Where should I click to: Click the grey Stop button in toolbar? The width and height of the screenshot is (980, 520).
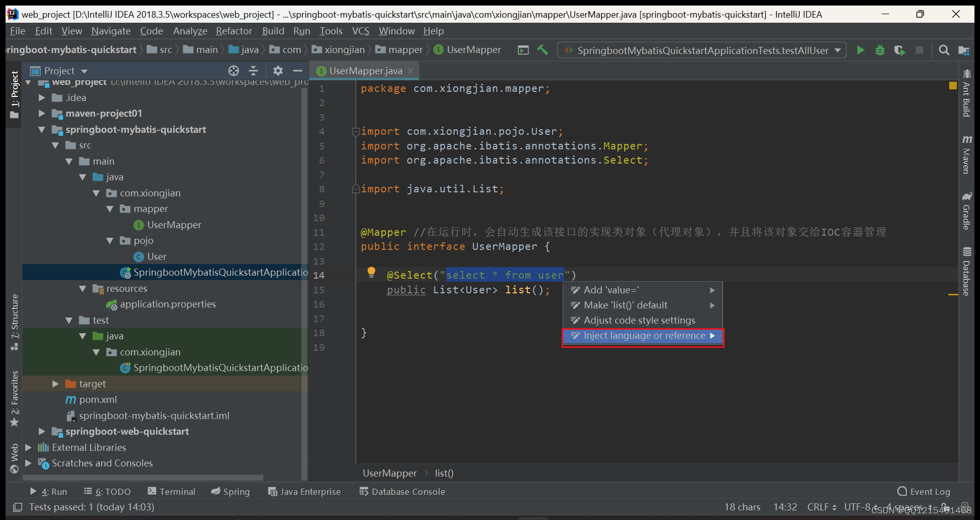[x=919, y=50]
